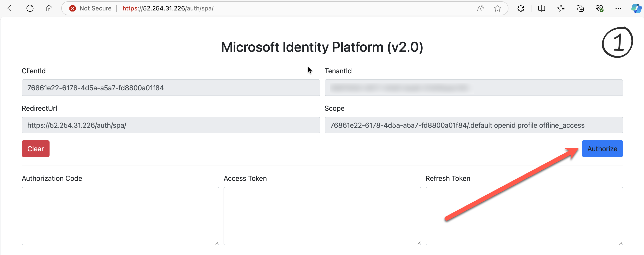Focus the Scope input field
The width and height of the screenshot is (644, 255).
[x=473, y=125]
